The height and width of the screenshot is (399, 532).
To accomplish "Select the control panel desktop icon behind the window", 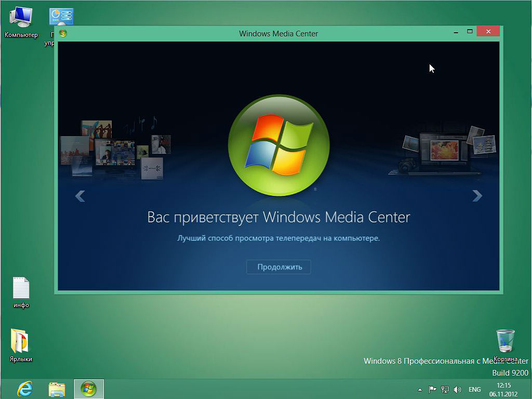I will [61, 17].
